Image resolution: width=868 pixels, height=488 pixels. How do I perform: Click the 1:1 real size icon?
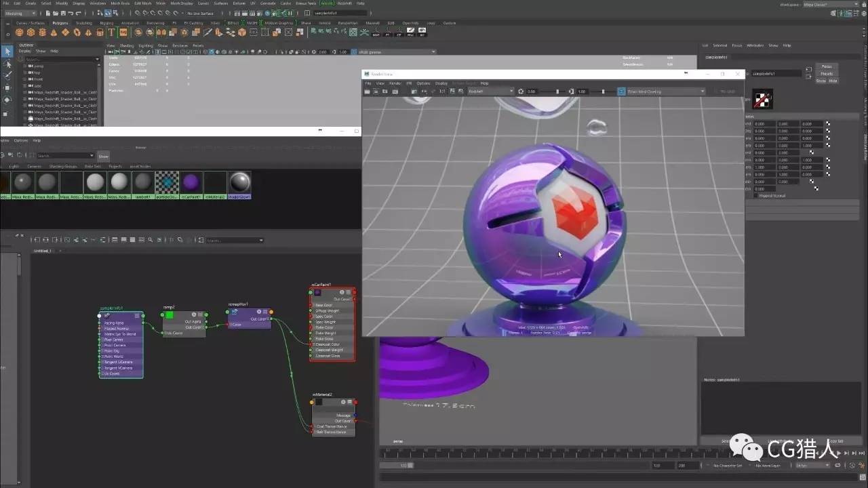click(442, 91)
